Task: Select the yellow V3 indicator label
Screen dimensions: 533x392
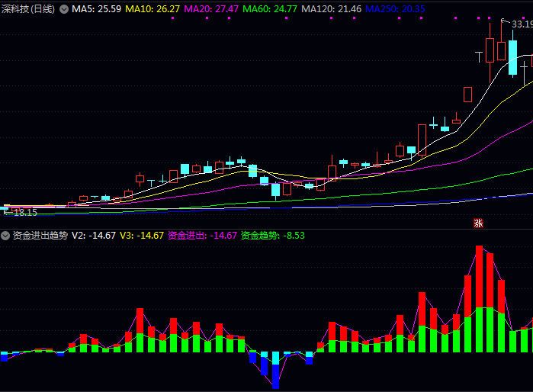Action: (142, 236)
